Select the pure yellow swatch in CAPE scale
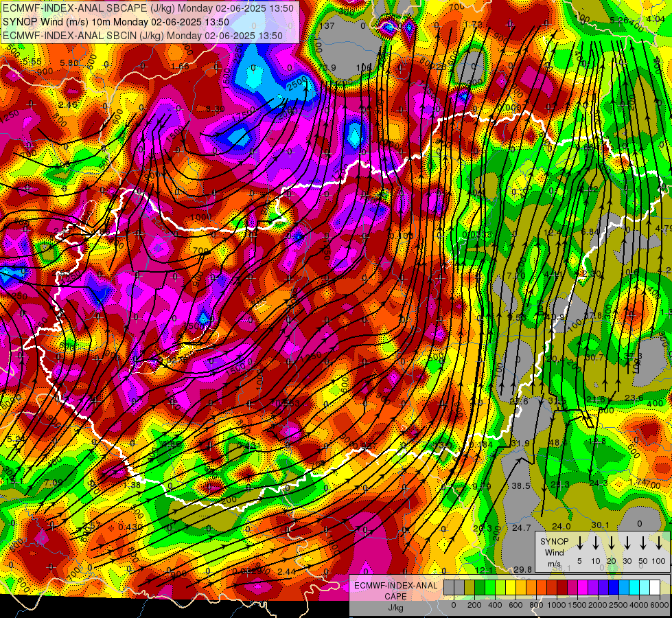Screen dimensions: 672x618 coord(511,587)
